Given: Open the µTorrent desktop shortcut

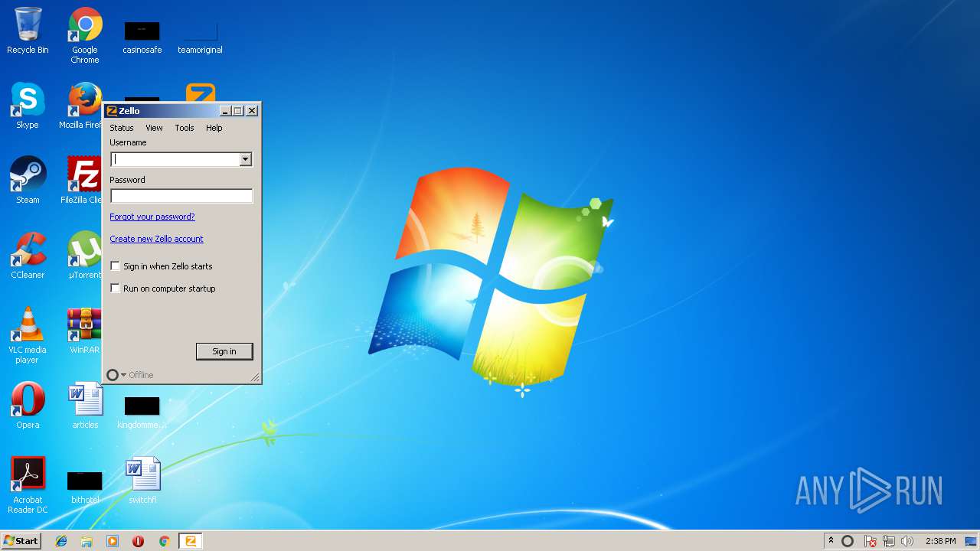Looking at the screenshot, I should coord(84,256).
